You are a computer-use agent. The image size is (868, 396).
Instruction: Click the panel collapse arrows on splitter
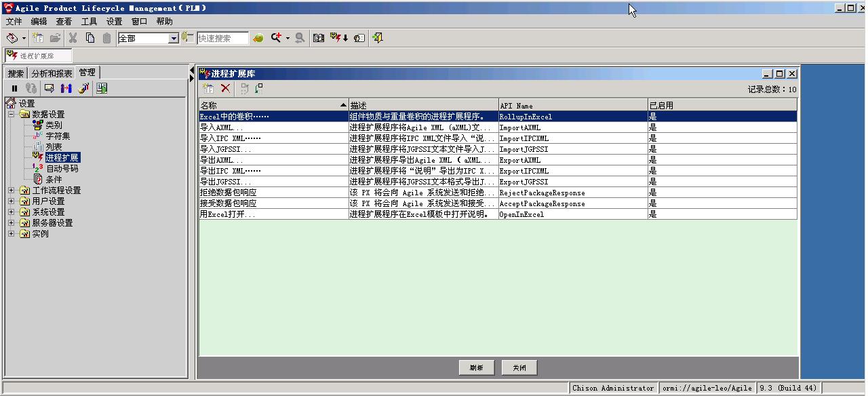[x=191, y=75]
